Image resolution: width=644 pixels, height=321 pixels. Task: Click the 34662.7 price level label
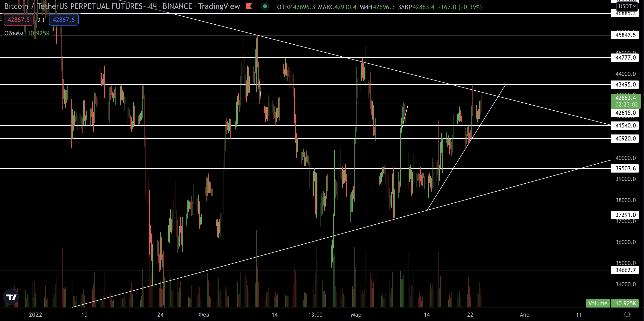(x=625, y=270)
